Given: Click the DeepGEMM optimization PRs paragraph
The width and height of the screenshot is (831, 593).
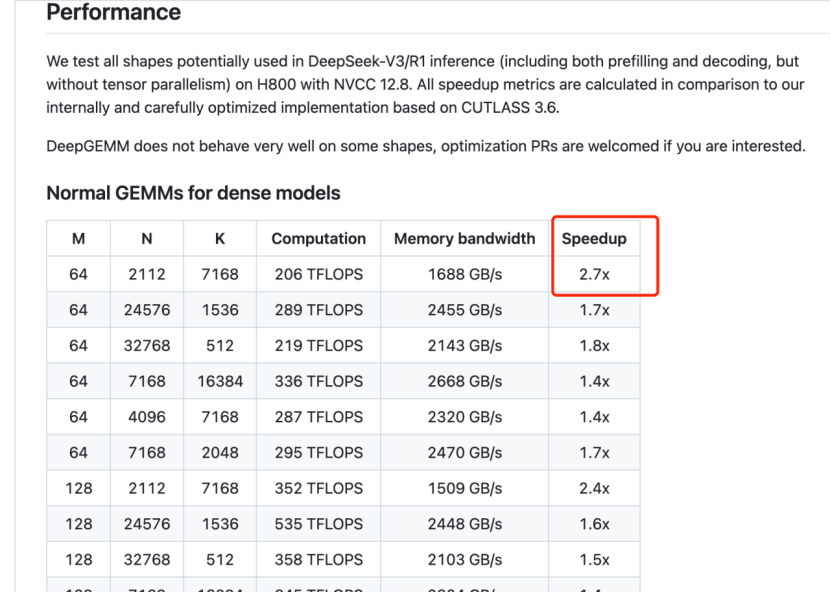Looking at the screenshot, I should [x=425, y=146].
